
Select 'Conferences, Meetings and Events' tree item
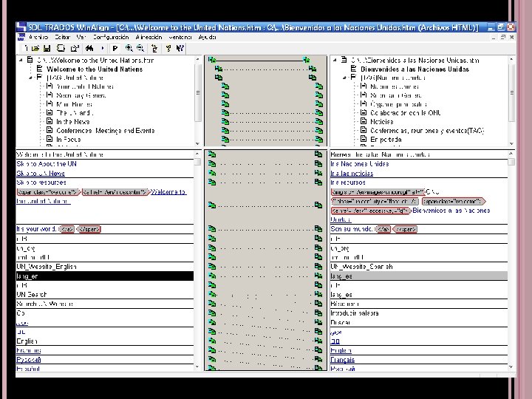point(105,130)
